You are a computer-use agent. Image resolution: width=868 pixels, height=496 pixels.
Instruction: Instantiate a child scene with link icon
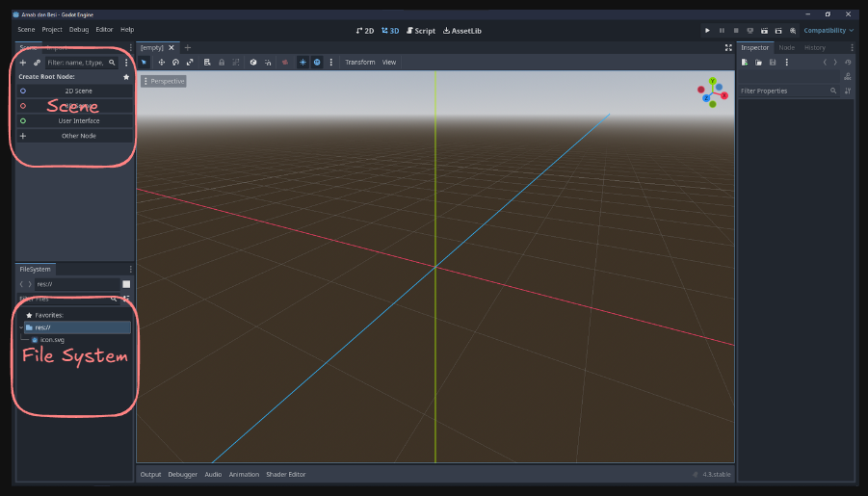point(37,63)
